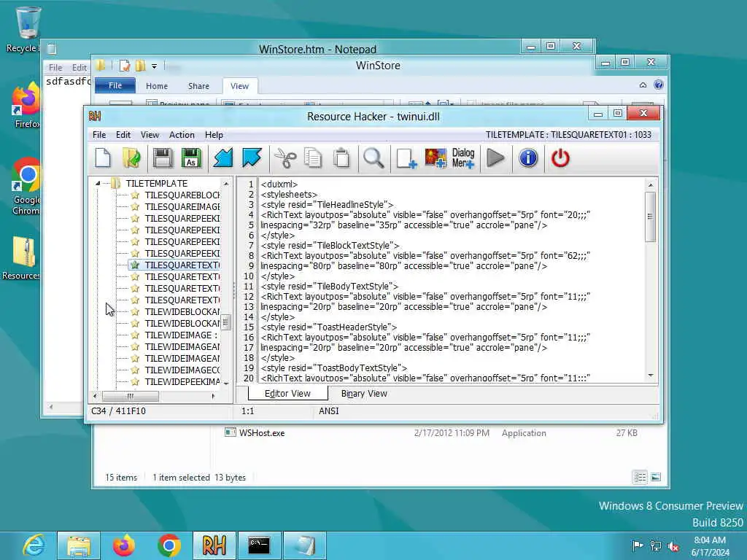Viewport: 747px width, 560px height.
Task: Select the TILEWIDEIMAGE : tree row
Action: (x=181, y=335)
